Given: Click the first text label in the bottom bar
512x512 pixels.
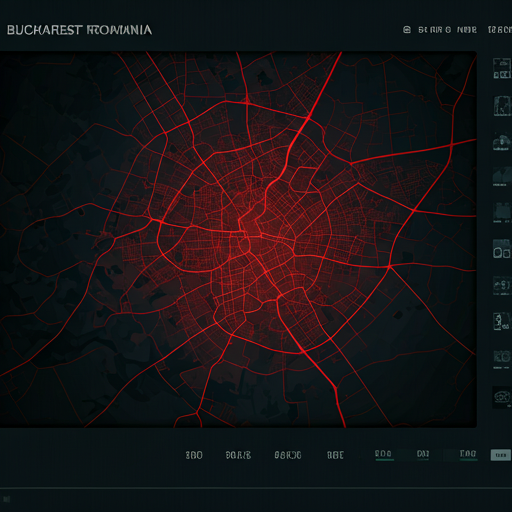Looking at the screenshot, I should 194,455.
